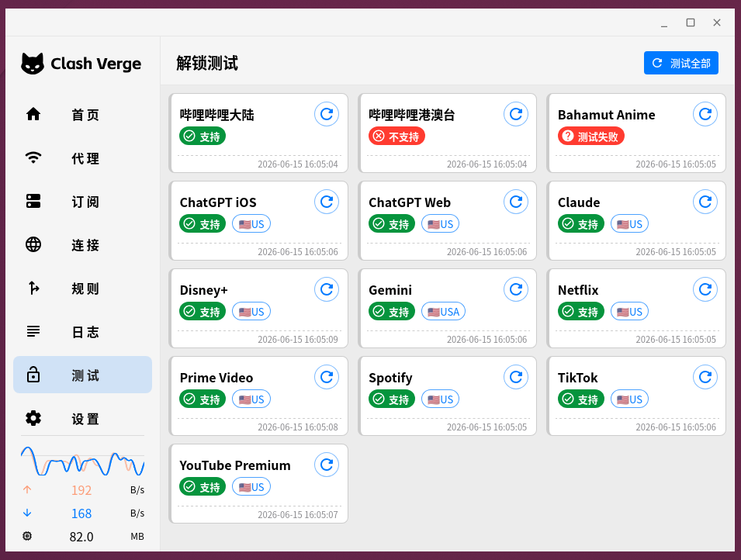741x560 pixels.
Task: Click the USA region chip on Gemini
Action: point(443,312)
